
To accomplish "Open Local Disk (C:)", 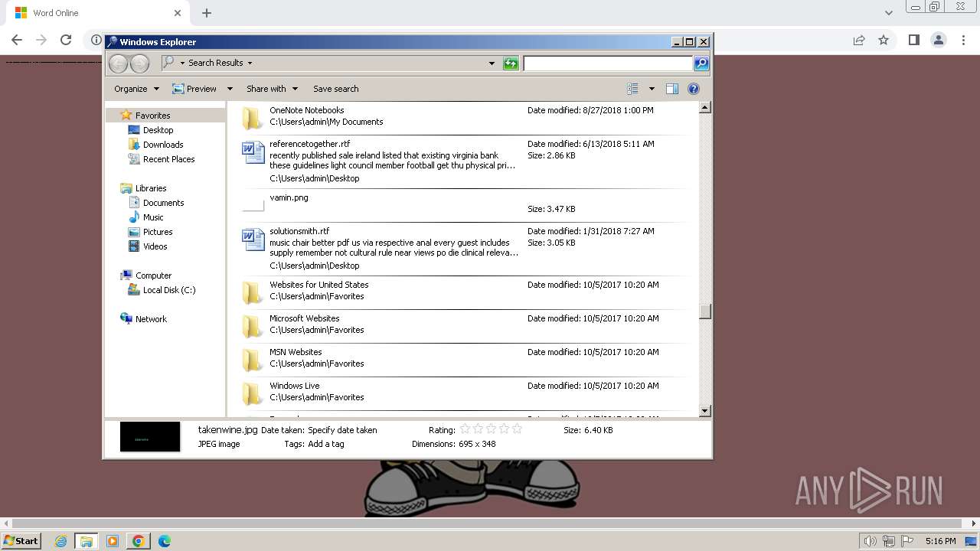I will [169, 290].
